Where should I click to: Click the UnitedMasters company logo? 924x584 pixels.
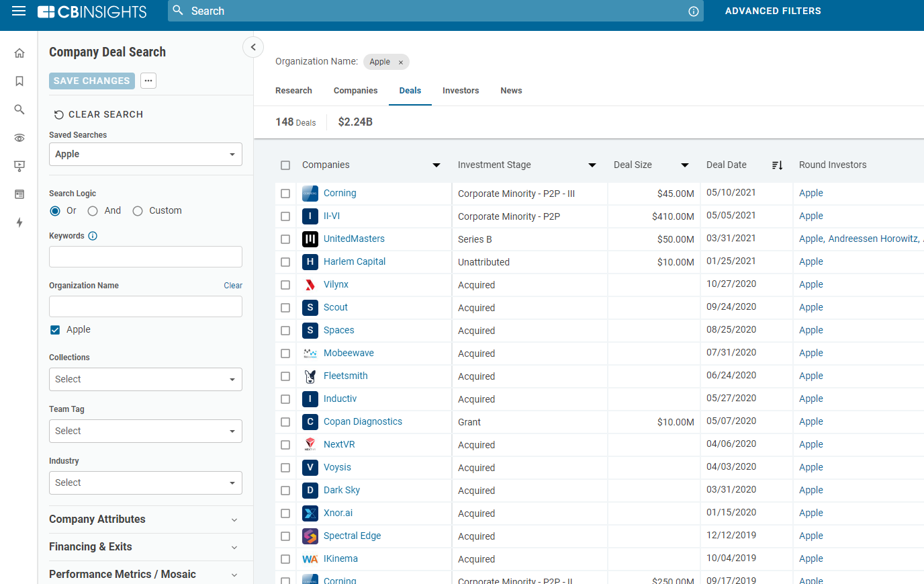click(x=310, y=239)
